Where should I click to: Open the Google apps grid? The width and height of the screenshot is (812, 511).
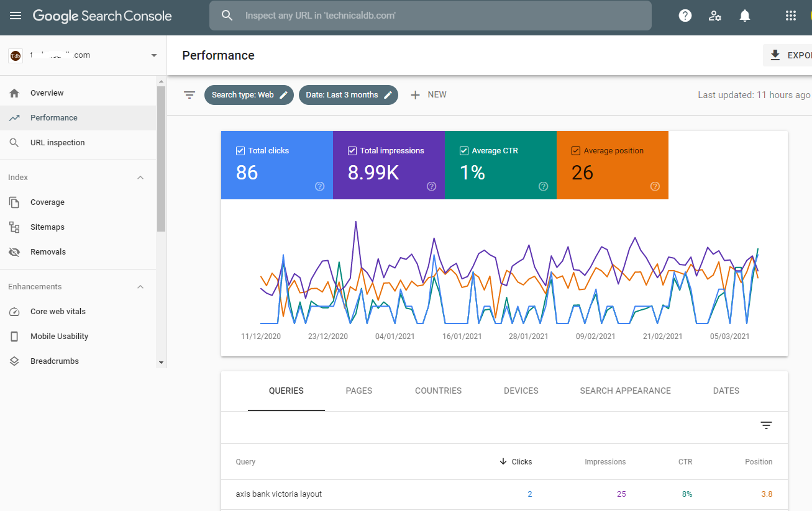[791, 16]
